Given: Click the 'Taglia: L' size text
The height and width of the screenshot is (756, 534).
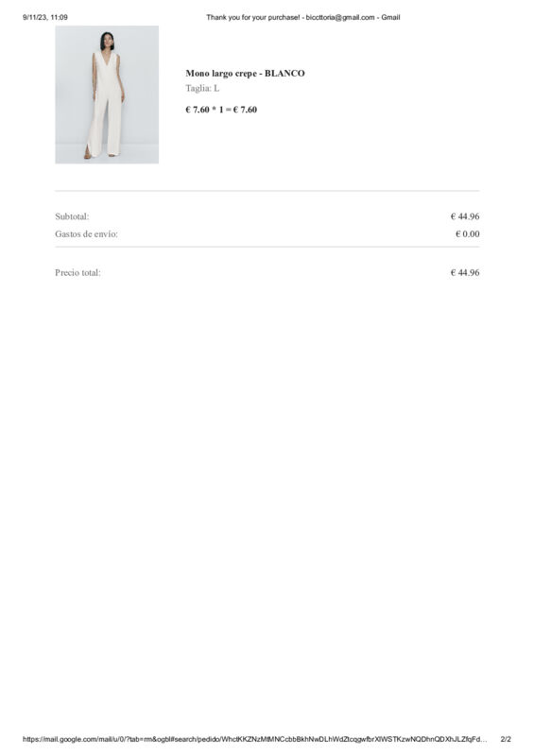Looking at the screenshot, I should [x=202, y=88].
